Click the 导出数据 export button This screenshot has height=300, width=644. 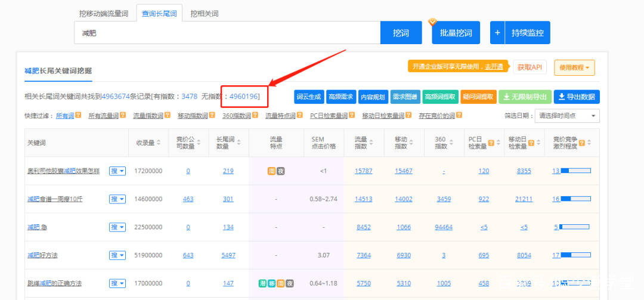coord(577,97)
